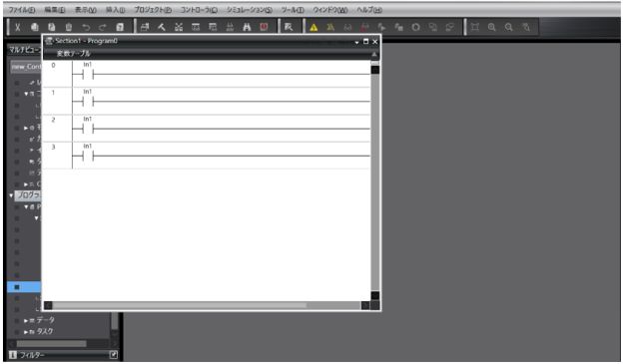Click the hammer Build icon
This screenshot has height=364, width=623.
click(162, 27)
